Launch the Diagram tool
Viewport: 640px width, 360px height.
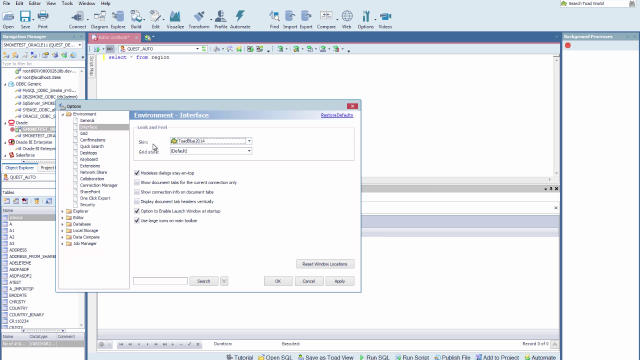pyautogui.click(x=99, y=19)
